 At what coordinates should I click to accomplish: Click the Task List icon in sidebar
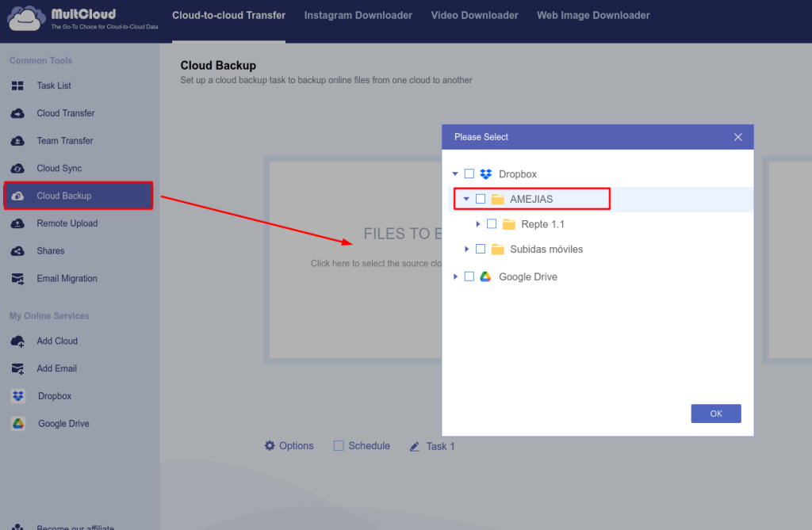(17, 86)
